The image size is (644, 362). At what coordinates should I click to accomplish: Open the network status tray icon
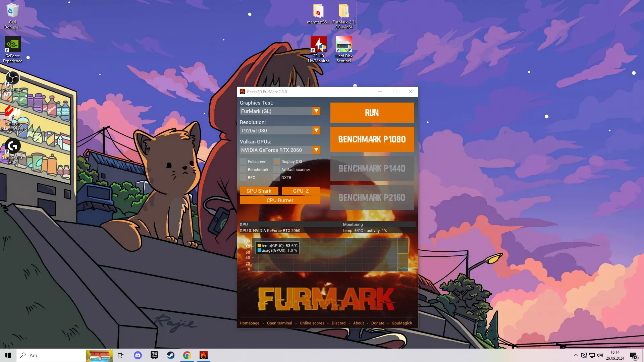(592, 355)
